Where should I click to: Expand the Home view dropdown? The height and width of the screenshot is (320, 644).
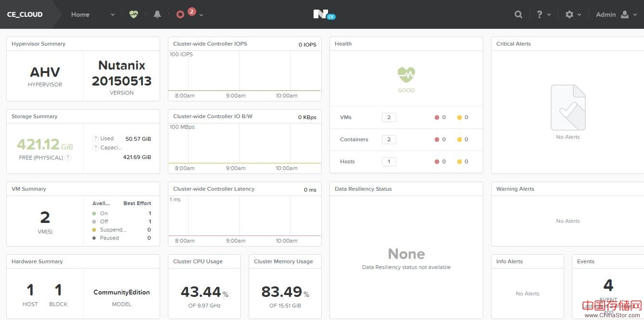(113, 15)
